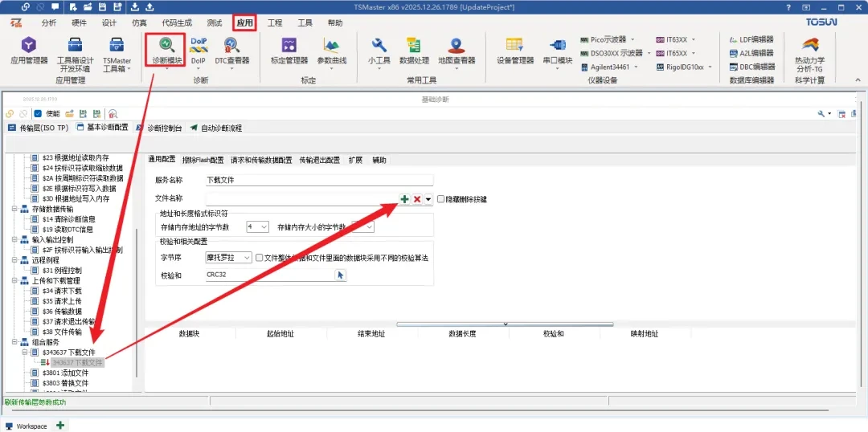Click the 起始地址 column header
The width and height of the screenshot is (868, 432).
coord(280,334)
